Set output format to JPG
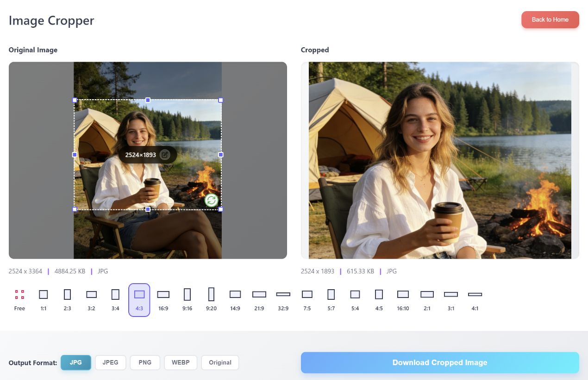 click(x=76, y=362)
